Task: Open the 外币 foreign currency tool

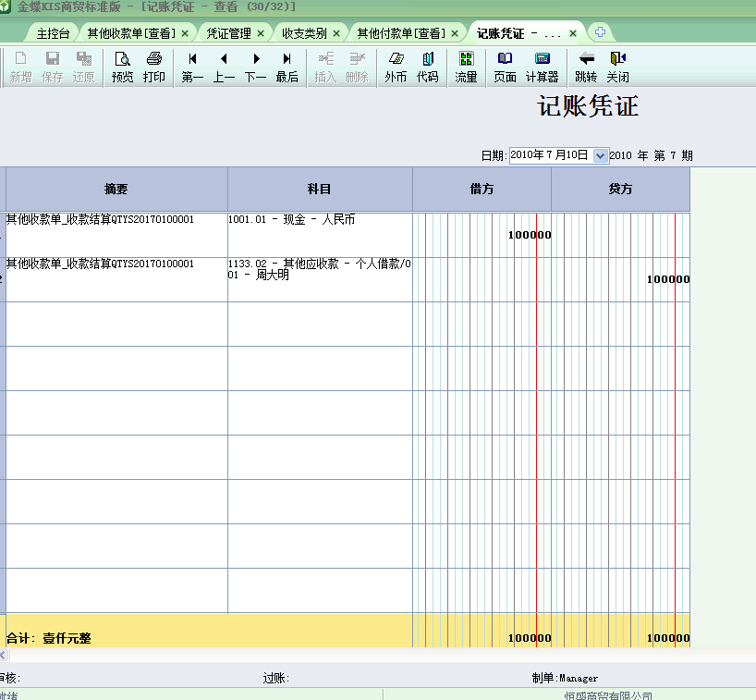Action: tap(396, 68)
